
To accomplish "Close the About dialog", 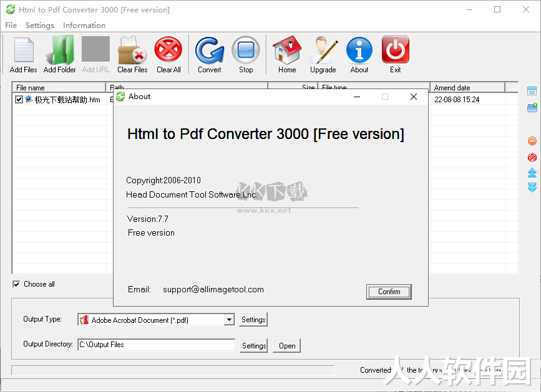I will point(413,97).
